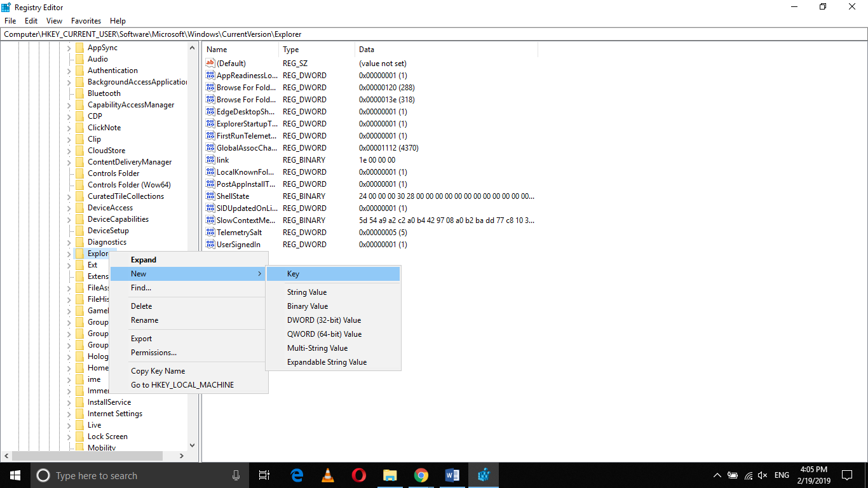Click the UserSignedIn value icon

click(x=210, y=245)
